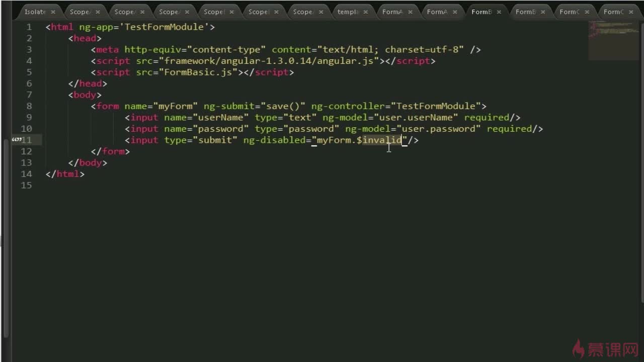This screenshot has width=644, height=362.
Task: Click 'required' on the password input line
Action: pyautogui.click(x=509, y=129)
